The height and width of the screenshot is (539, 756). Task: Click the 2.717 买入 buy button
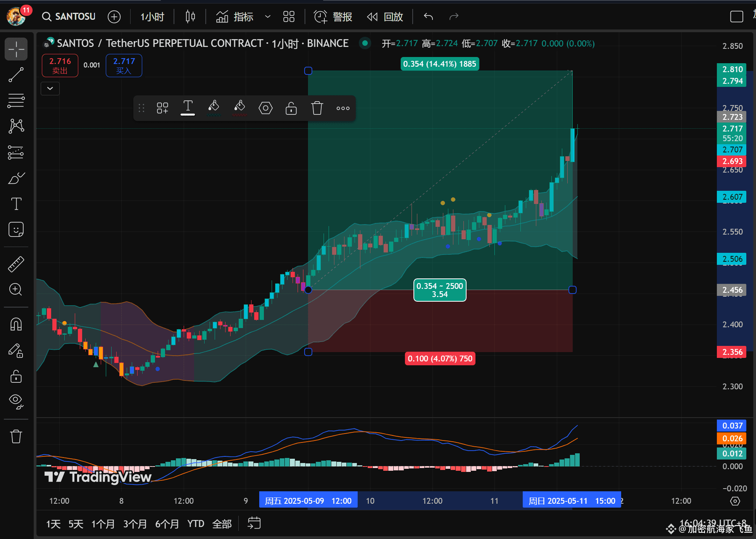[124, 66]
